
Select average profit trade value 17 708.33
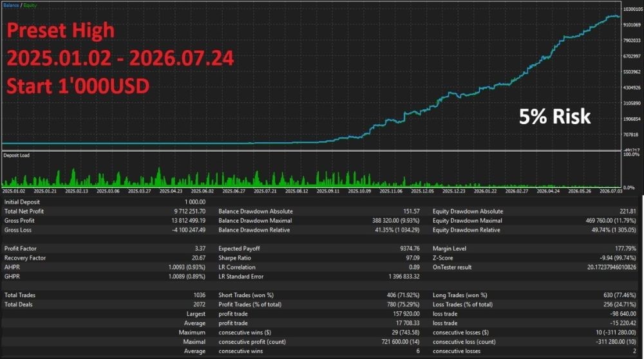[408, 324]
